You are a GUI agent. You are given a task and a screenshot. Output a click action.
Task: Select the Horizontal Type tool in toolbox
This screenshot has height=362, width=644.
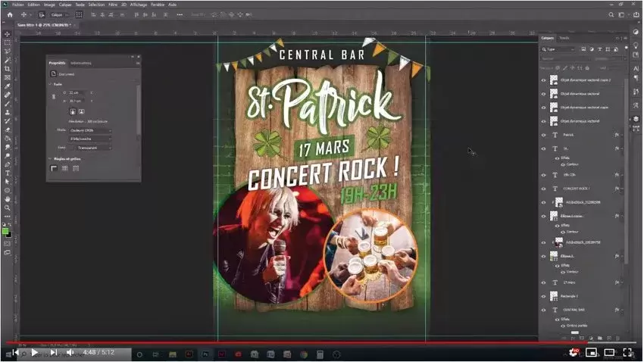pyautogui.click(x=8, y=173)
